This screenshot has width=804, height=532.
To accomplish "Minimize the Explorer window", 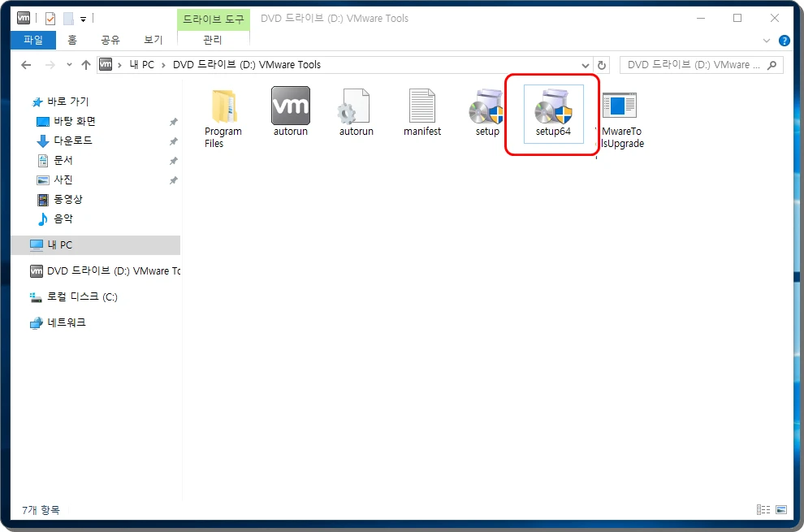I will [701, 19].
